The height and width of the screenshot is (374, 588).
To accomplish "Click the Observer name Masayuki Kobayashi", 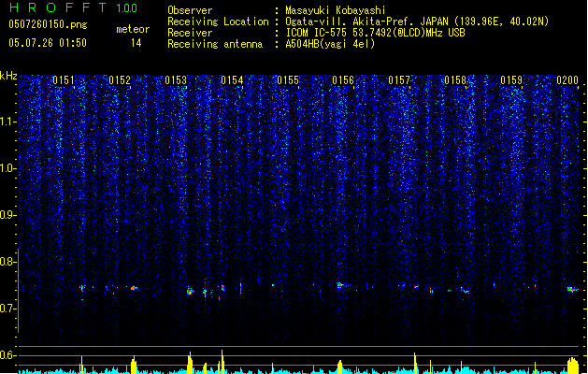I will click(x=336, y=10).
